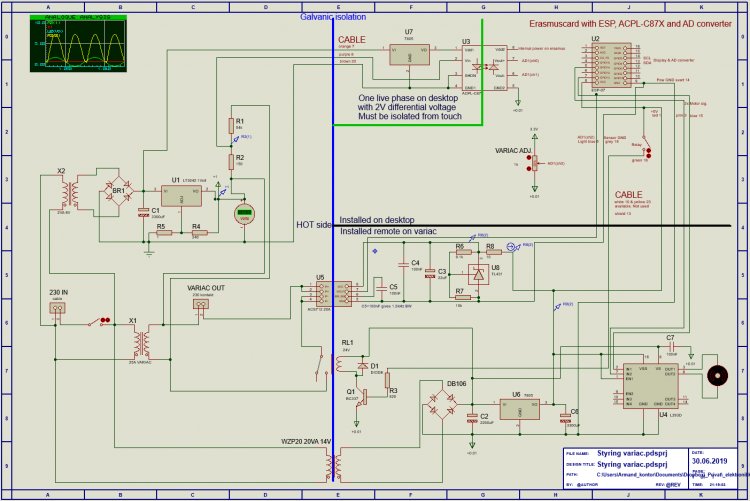The height and width of the screenshot is (501, 750).
Task: Select the U7 voltage regulator component
Action: point(409,55)
